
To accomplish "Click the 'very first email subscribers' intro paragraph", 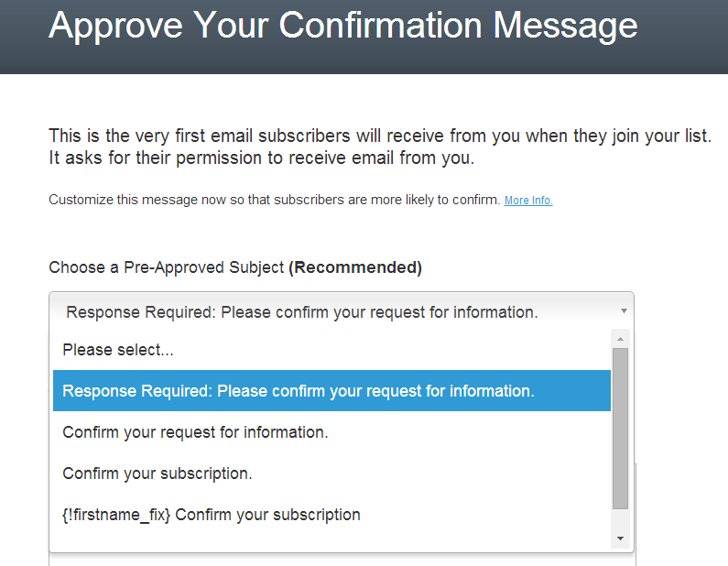I will tap(379, 136).
